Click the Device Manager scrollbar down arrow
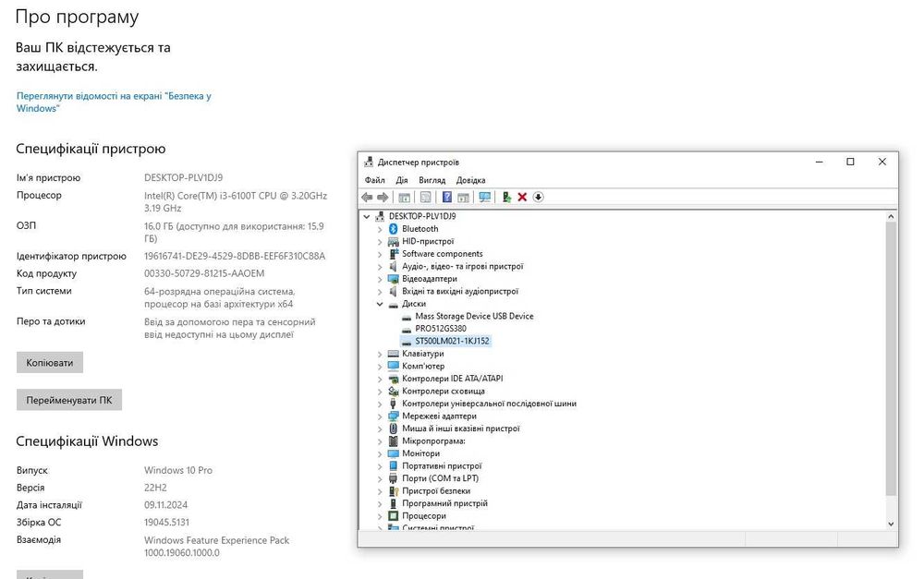This screenshot has width=924, height=579. pos(891,524)
